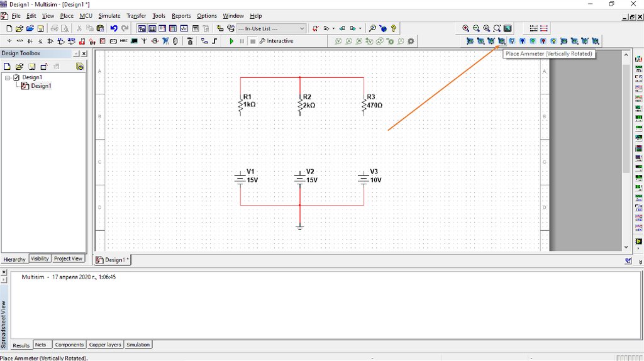The height and width of the screenshot is (361, 644).
Task: Click the green Run simulation button
Action: [231, 42]
